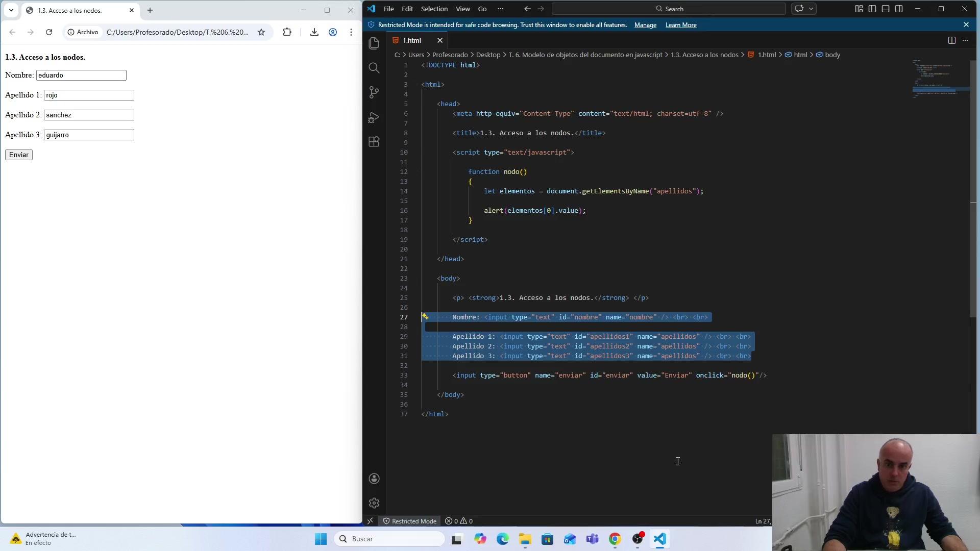This screenshot has height=551, width=980.
Task: Expand the Profesorado breadcrumb
Action: (x=450, y=55)
